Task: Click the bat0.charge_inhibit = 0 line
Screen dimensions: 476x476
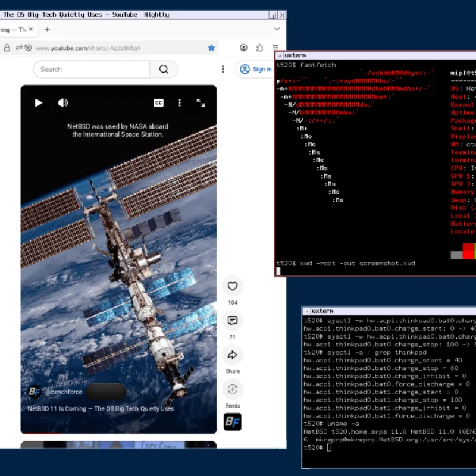Action: coord(384,376)
